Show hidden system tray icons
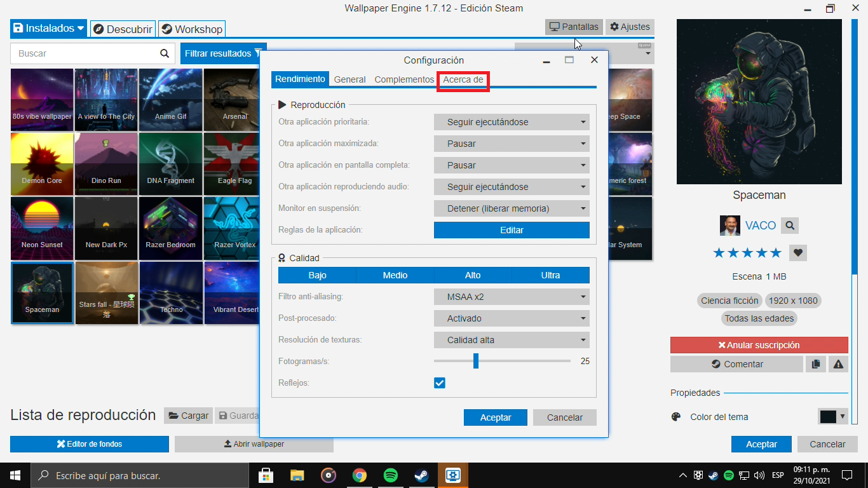 click(683, 475)
